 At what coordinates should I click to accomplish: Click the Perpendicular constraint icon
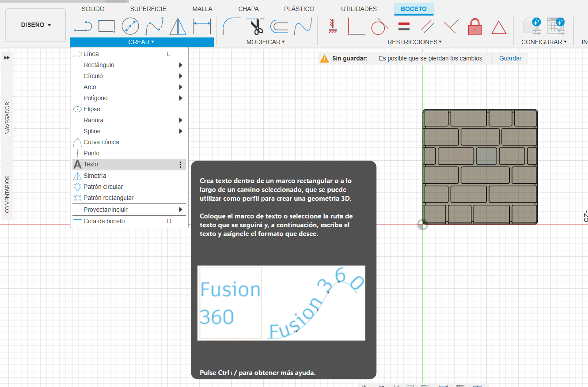click(451, 26)
